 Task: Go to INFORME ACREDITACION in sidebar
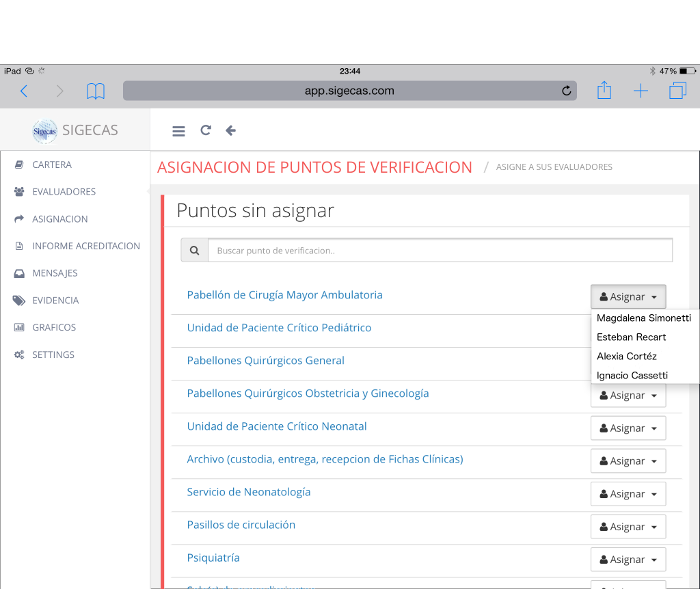pyautogui.click(x=86, y=246)
